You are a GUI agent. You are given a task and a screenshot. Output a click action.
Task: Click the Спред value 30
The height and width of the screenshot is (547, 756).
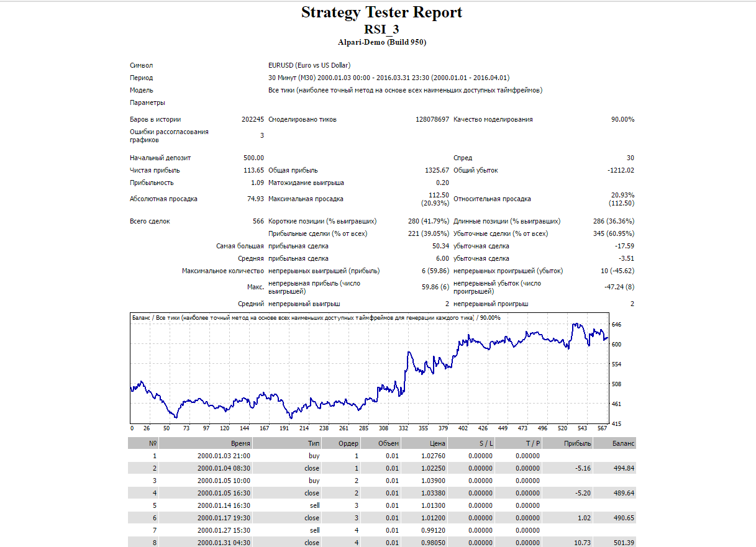click(x=631, y=158)
